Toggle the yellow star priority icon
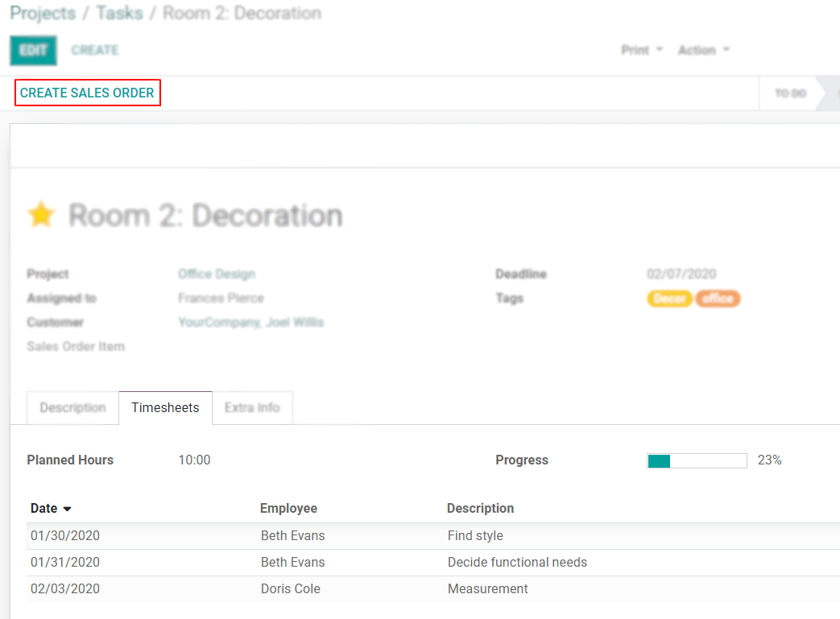Screen dimensions: 840x619 (41, 215)
